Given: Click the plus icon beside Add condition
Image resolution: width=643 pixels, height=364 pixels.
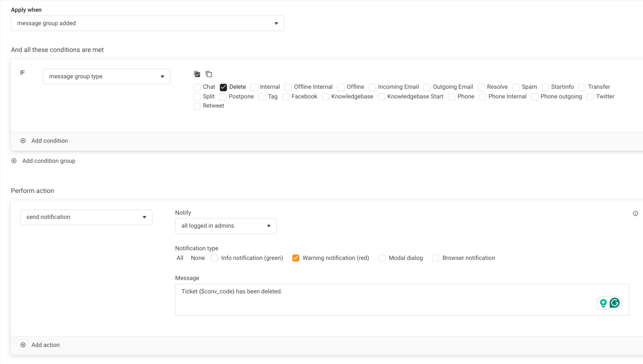Looking at the screenshot, I should tap(23, 141).
